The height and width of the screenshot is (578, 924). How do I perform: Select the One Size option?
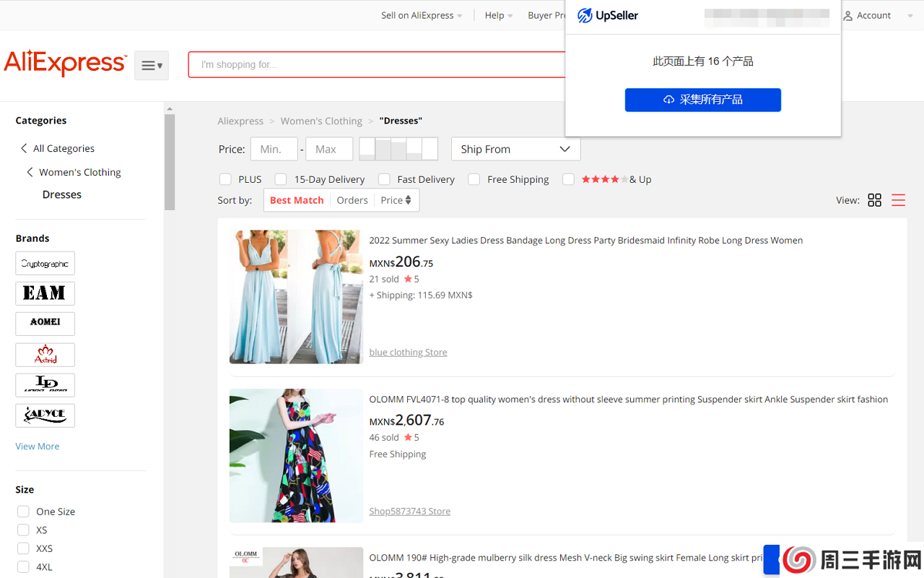[x=22, y=511]
